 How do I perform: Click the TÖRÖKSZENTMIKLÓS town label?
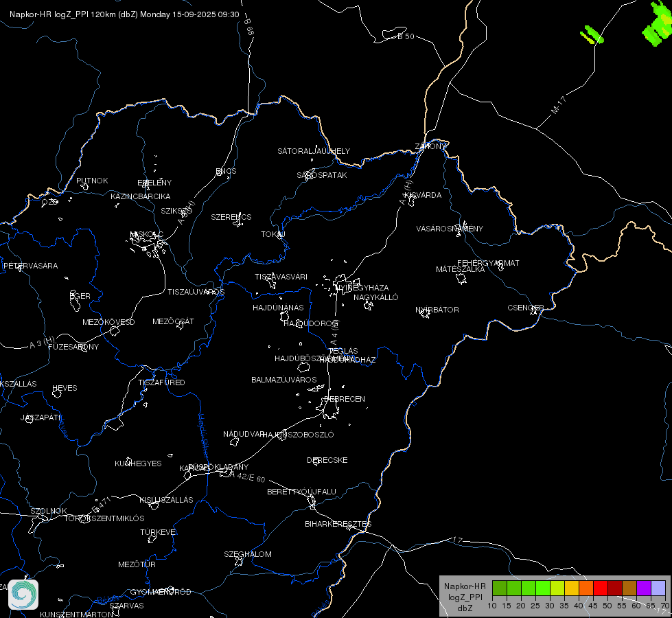[x=104, y=518]
